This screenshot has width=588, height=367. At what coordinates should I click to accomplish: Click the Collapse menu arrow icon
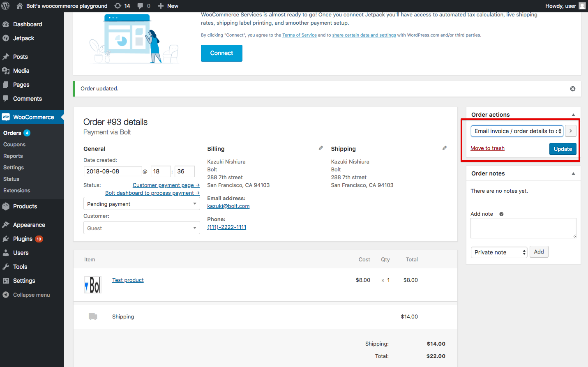[x=6, y=295]
